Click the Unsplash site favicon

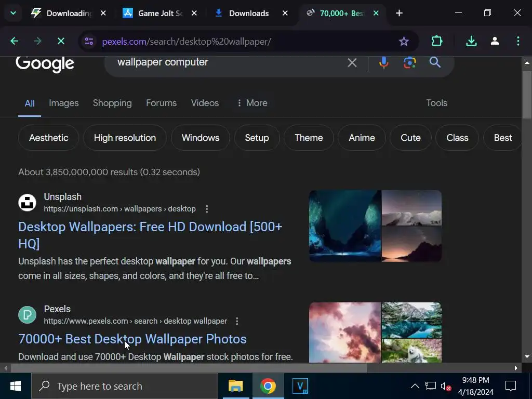pos(27,203)
